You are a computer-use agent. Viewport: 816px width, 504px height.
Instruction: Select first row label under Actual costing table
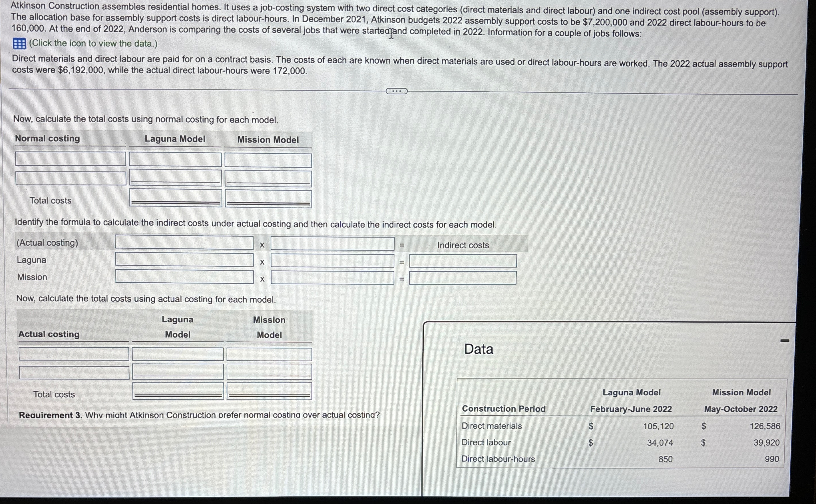click(x=74, y=354)
